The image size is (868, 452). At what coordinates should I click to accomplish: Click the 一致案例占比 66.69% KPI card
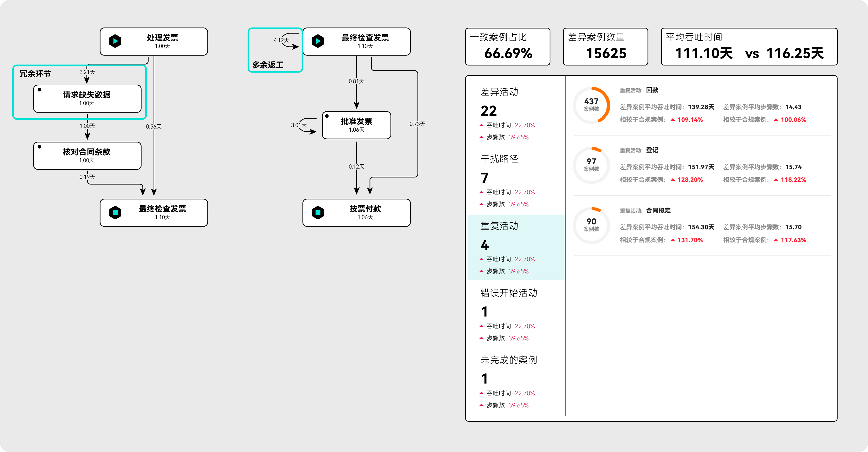[x=507, y=47]
